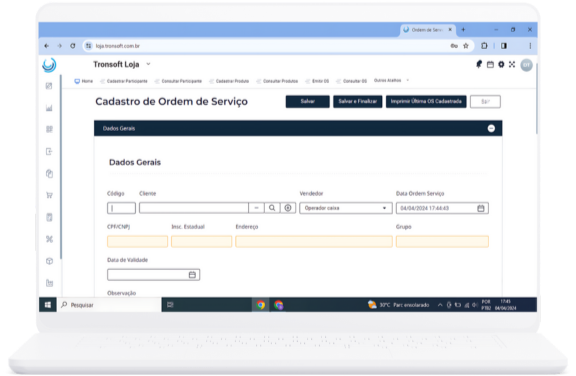Screen dimensions: 576x376
Task: Open the grid modules icon in the sidebar
Action: [x=49, y=129]
